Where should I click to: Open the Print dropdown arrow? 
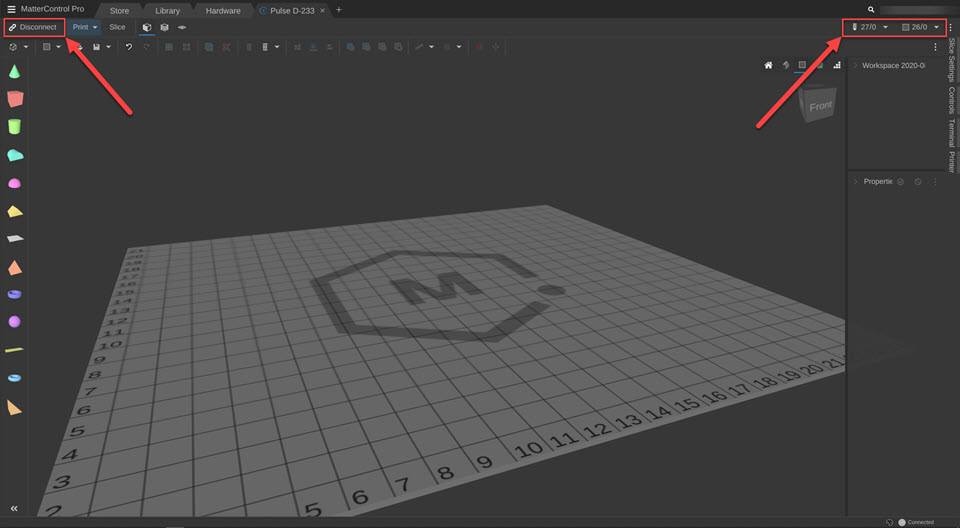pyautogui.click(x=95, y=27)
